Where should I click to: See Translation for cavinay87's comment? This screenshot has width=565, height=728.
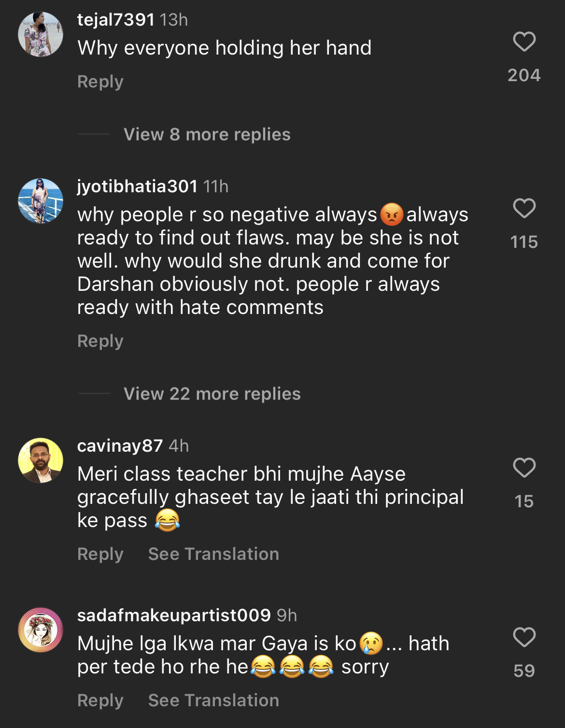[213, 554]
